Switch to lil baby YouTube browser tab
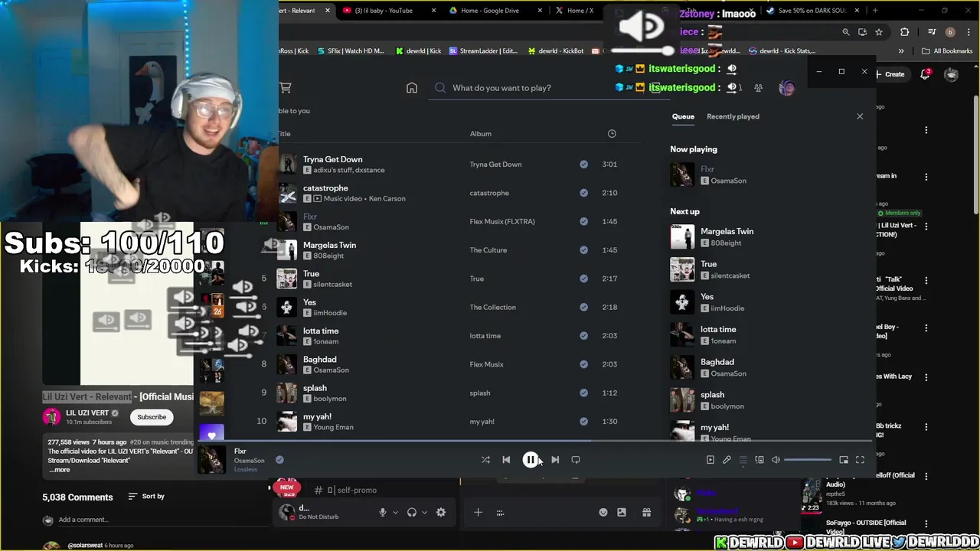This screenshot has width=980, height=551. point(388,11)
